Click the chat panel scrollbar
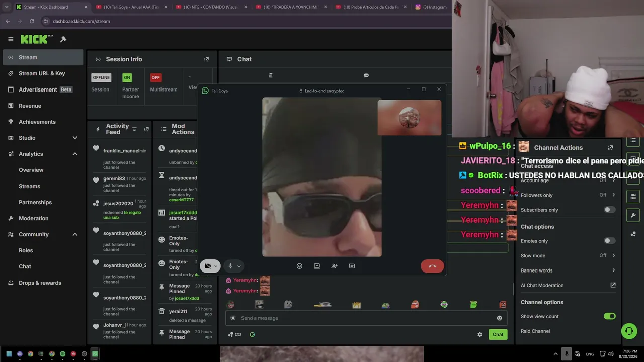This screenshot has width=644, height=362. coord(513,289)
